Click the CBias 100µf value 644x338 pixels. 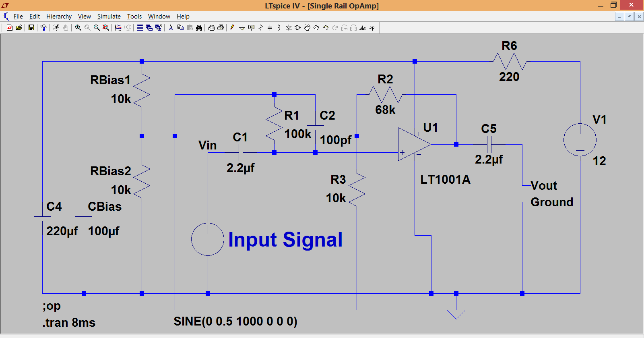pos(104,231)
